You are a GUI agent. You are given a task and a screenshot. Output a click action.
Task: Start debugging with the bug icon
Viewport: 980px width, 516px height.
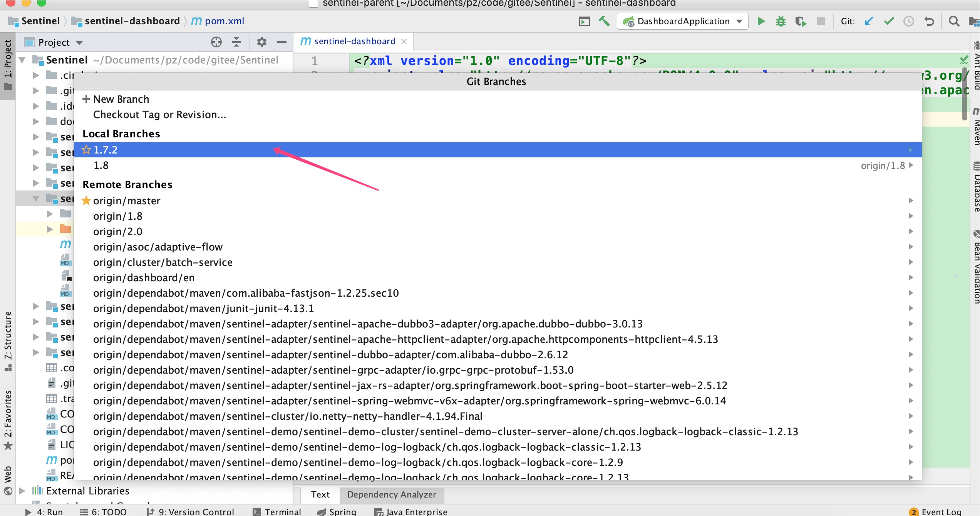[x=781, y=21]
